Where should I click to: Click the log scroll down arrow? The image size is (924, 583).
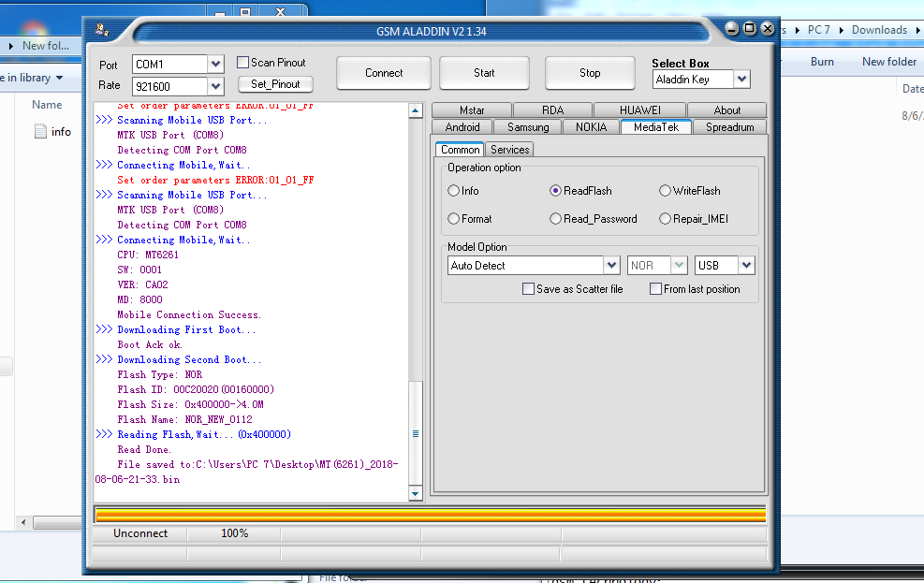pyautogui.click(x=416, y=494)
